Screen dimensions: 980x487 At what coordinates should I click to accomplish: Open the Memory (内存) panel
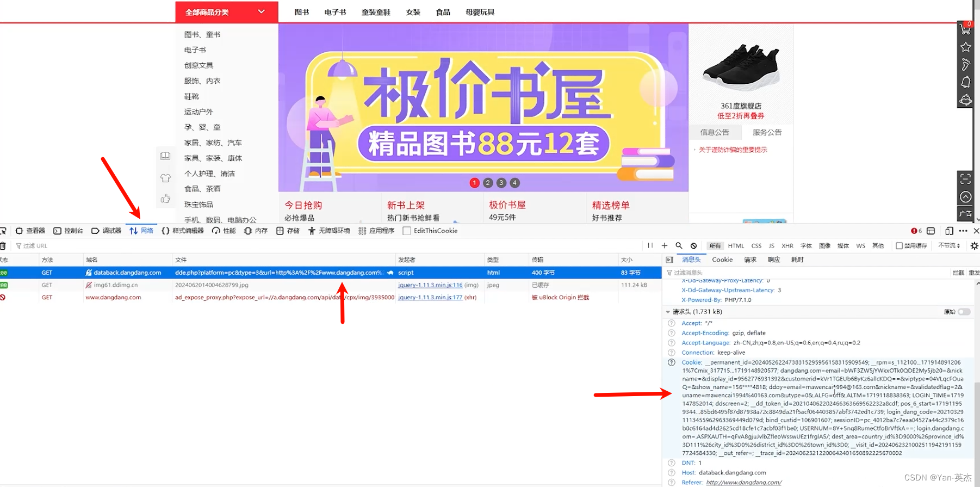(256, 231)
